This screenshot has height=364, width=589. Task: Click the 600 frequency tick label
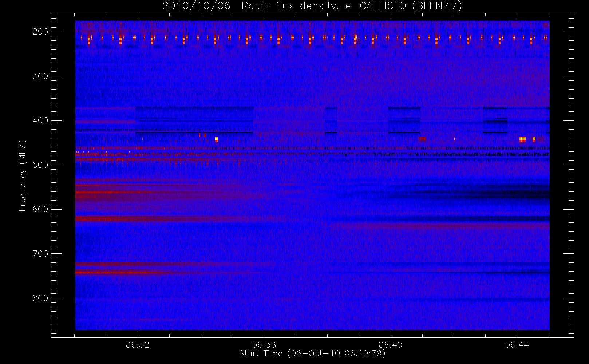pyautogui.click(x=40, y=209)
